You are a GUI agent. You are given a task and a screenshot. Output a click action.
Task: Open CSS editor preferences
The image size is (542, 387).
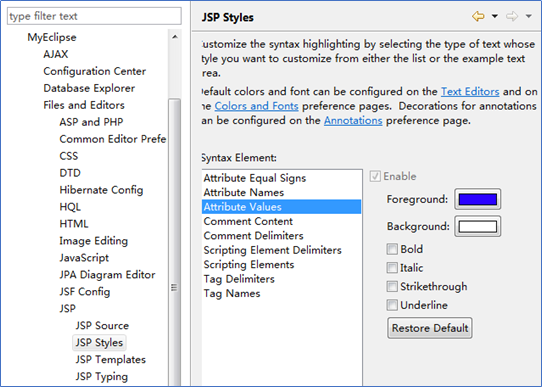pos(68,156)
